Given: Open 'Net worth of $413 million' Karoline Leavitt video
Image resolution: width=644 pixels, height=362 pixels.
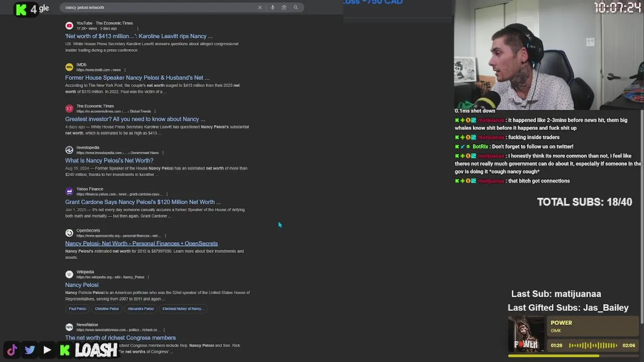Looking at the screenshot, I should tap(139, 36).
